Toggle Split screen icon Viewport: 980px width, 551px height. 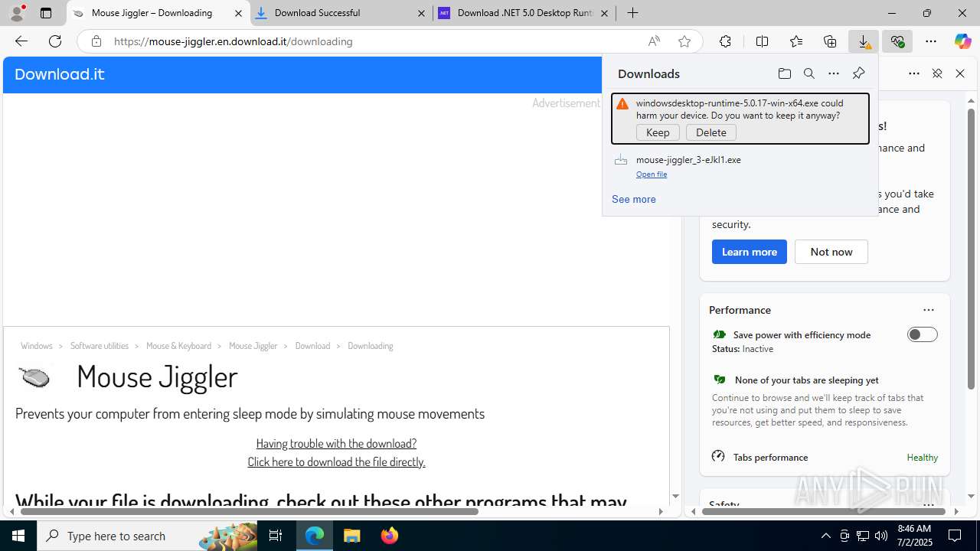pyautogui.click(x=762, y=41)
